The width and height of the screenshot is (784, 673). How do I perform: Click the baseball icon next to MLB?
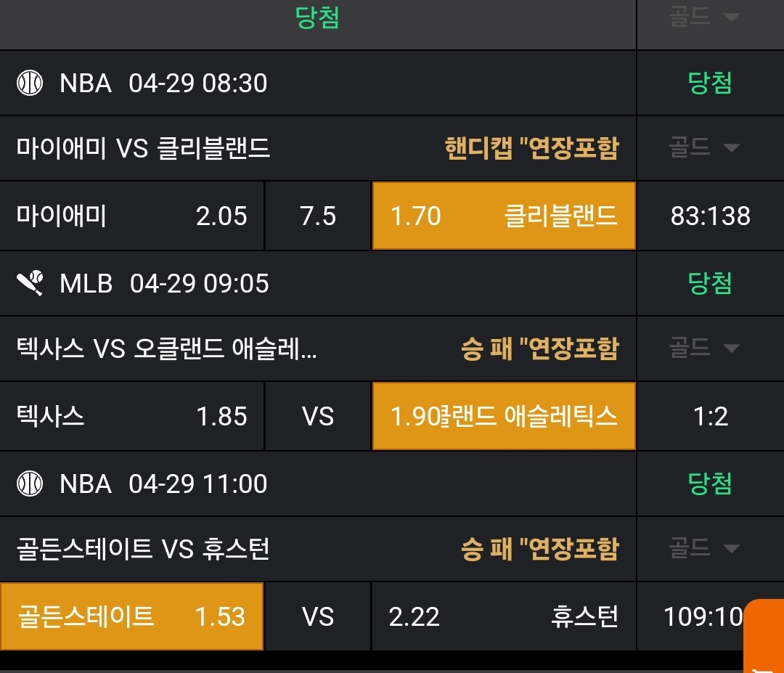point(30,283)
